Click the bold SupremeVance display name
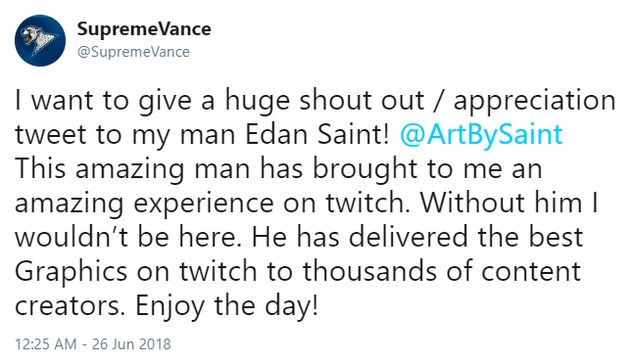The width and height of the screenshot is (629, 364). 144,29
